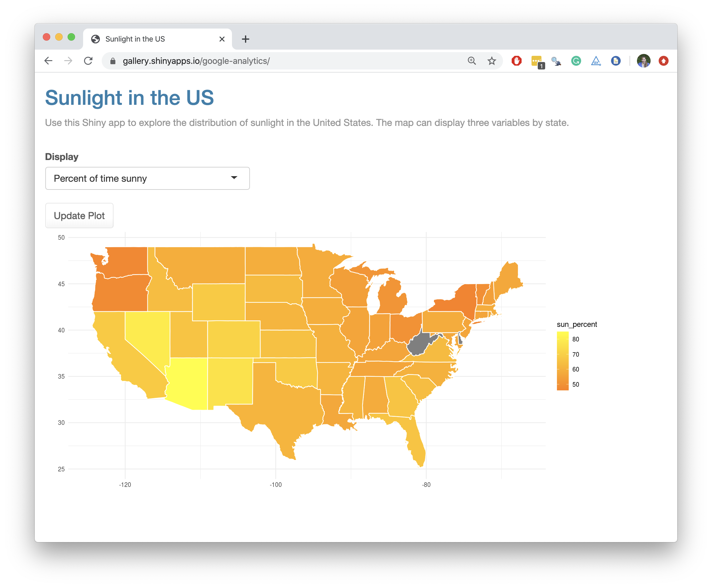Select the Sunlight in the US tab

142,39
